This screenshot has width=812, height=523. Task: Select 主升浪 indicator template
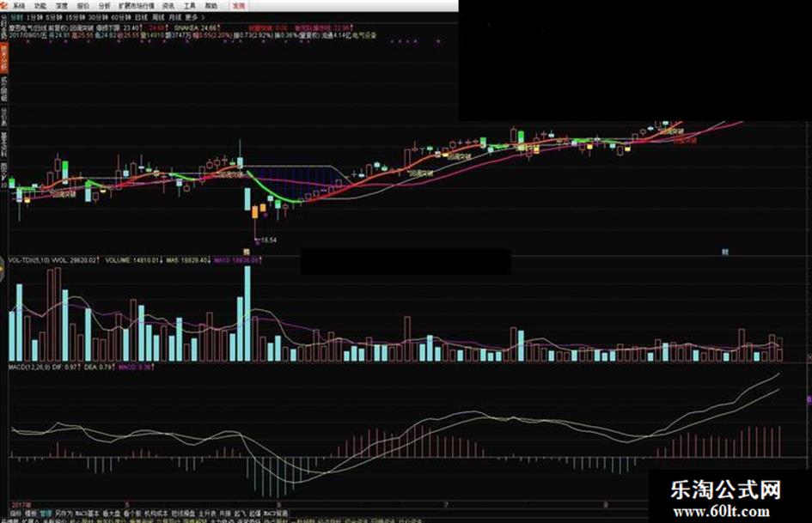click(x=206, y=514)
